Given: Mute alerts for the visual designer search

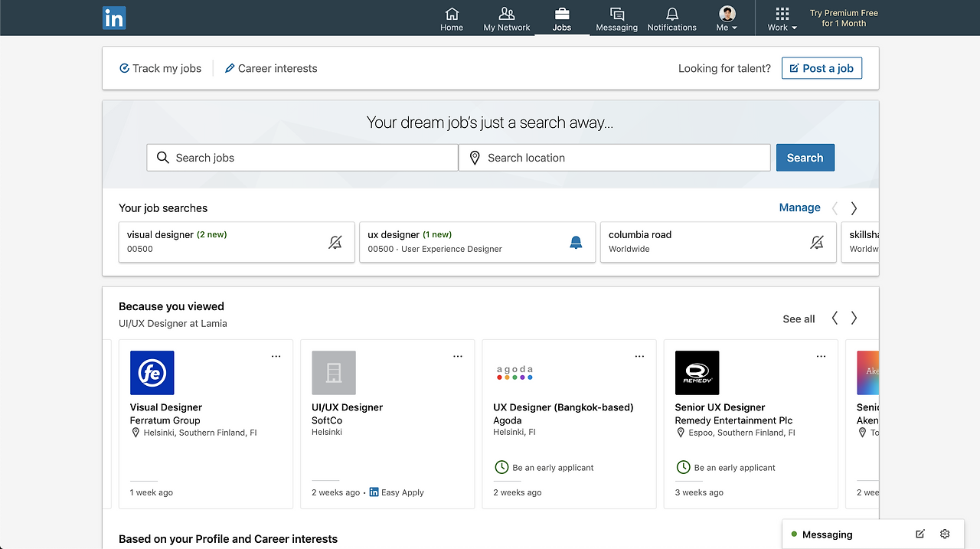Looking at the screenshot, I should coord(335,241).
